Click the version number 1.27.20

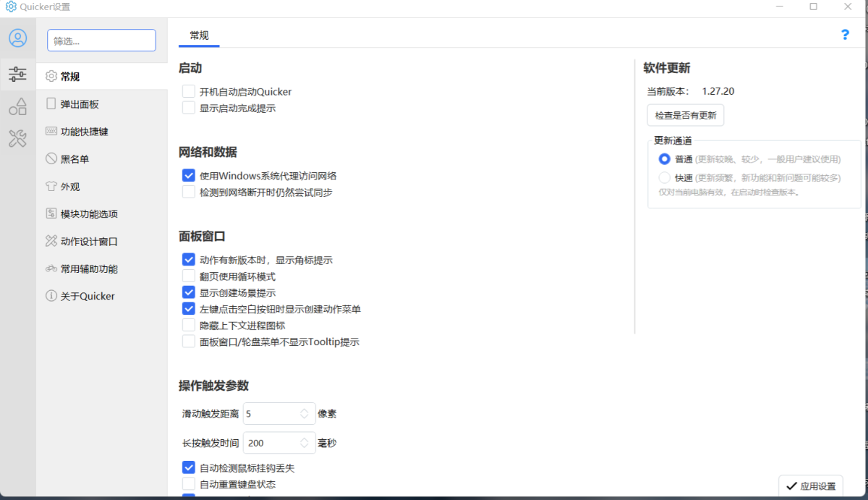[x=718, y=91]
